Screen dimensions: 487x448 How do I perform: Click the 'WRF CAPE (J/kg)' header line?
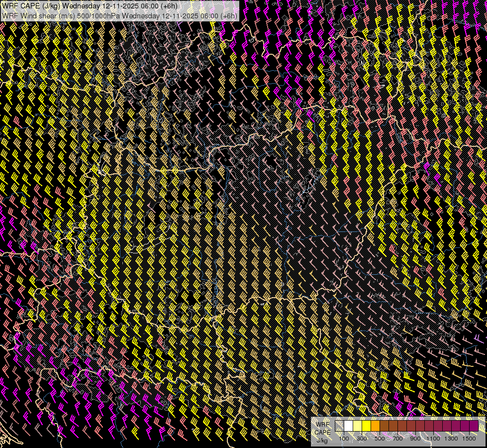click(90, 6)
